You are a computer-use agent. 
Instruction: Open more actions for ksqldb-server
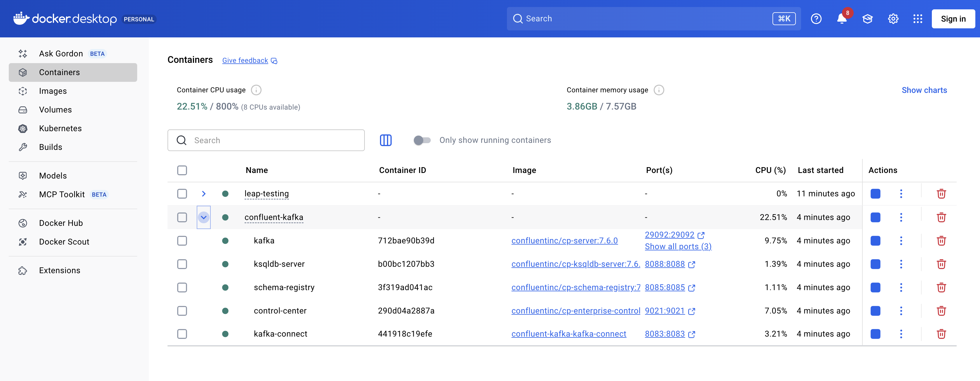901,264
